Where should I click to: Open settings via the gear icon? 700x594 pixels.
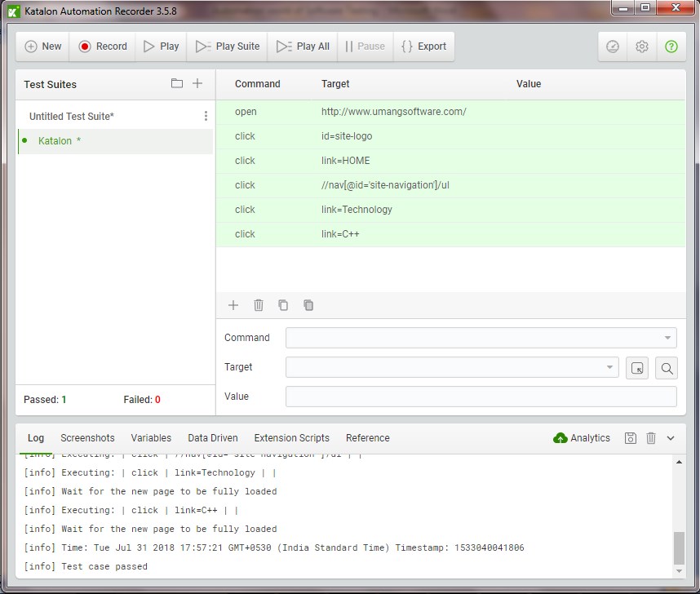coord(642,47)
